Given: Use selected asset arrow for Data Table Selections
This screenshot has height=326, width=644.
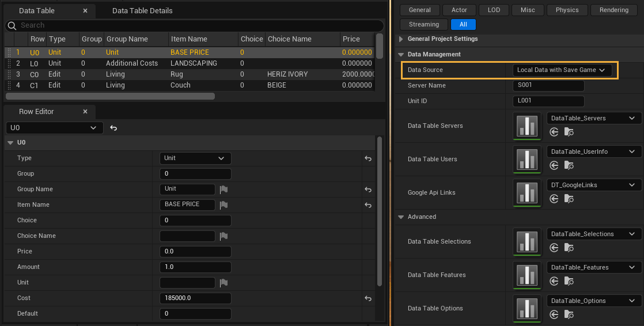Looking at the screenshot, I should [x=554, y=248].
